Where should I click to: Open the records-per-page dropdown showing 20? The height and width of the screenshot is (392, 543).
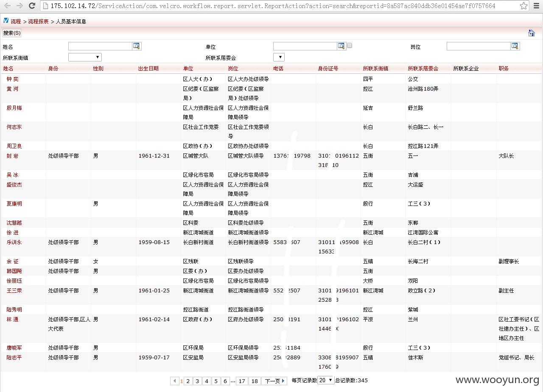click(x=326, y=380)
